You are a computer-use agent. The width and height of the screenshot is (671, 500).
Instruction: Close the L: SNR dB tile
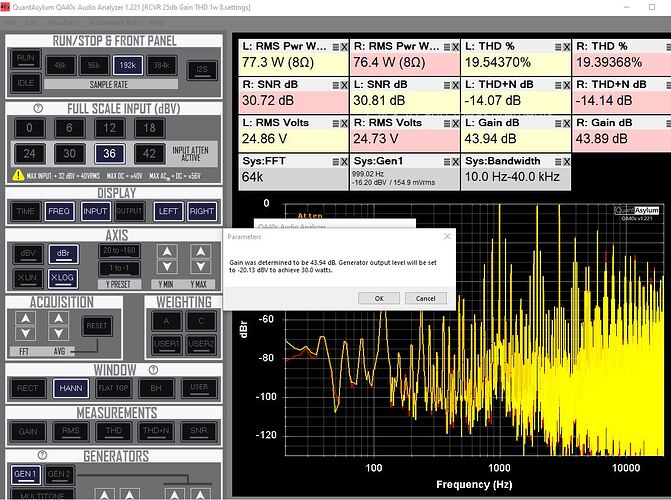point(455,86)
